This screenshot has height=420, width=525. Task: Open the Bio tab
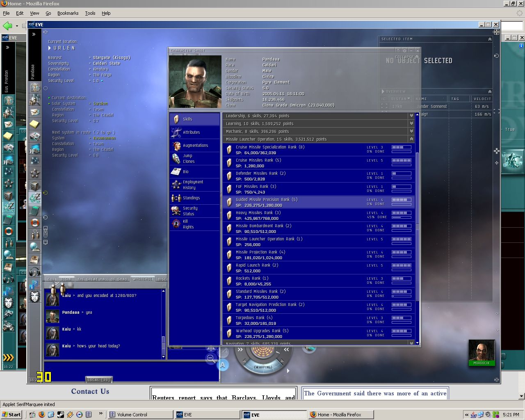pyautogui.click(x=195, y=171)
